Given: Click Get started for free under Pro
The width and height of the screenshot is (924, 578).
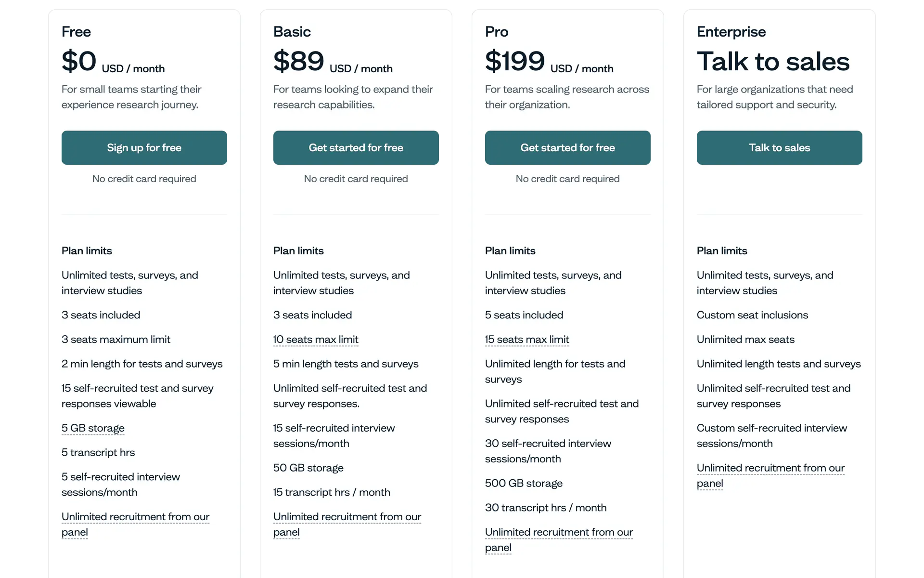Looking at the screenshot, I should point(567,148).
